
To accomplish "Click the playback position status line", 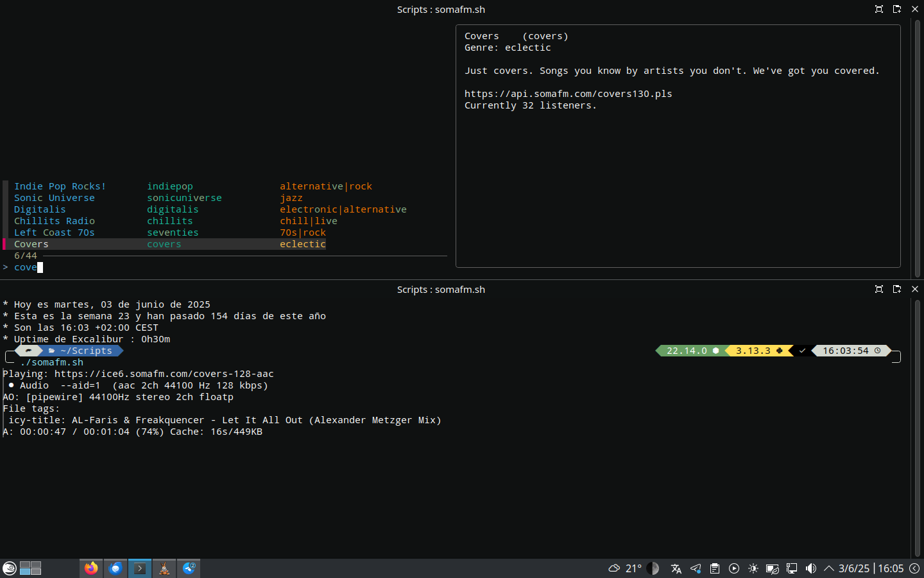I will 133,432.
